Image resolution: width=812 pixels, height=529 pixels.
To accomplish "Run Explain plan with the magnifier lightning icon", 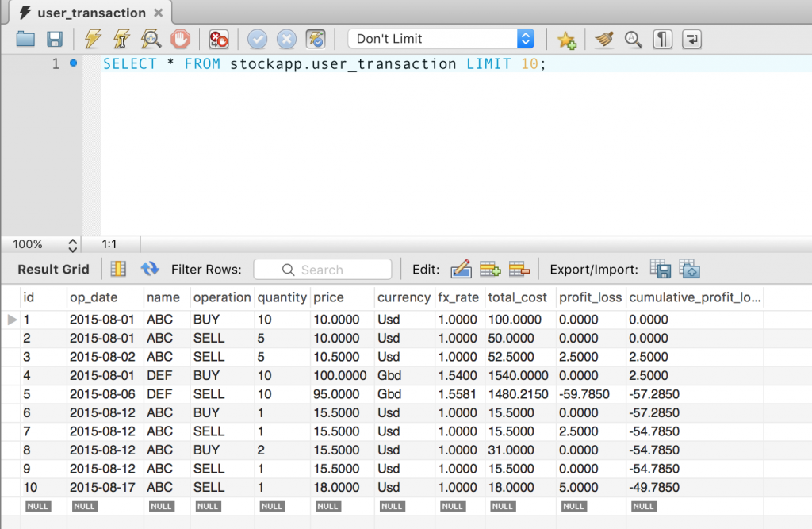I will [151, 40].
